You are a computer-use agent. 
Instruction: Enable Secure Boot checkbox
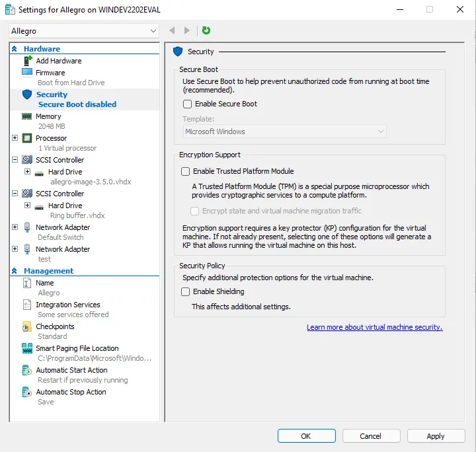click(x=188, y=104)
